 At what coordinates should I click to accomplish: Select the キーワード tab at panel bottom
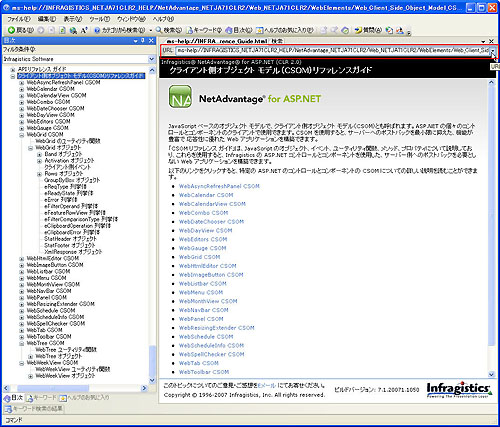click(41, 398)
